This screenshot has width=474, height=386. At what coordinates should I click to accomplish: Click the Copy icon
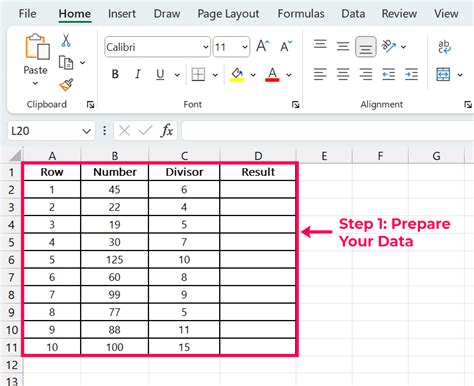(x=66, y=62)
